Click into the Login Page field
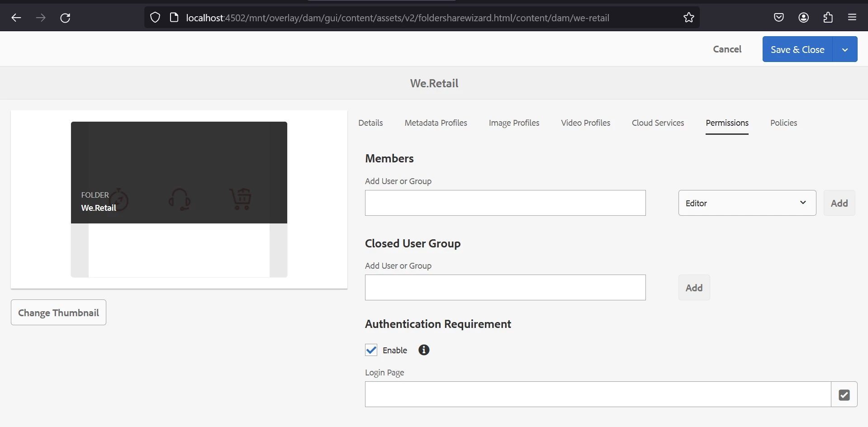This screenshot has width=868, height=427. 598,394
